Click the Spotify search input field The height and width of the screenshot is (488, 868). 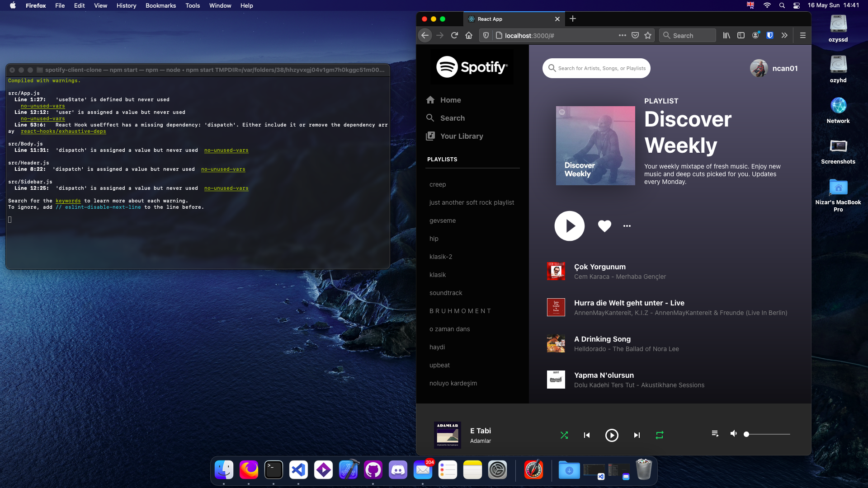[x=601, y=68]
